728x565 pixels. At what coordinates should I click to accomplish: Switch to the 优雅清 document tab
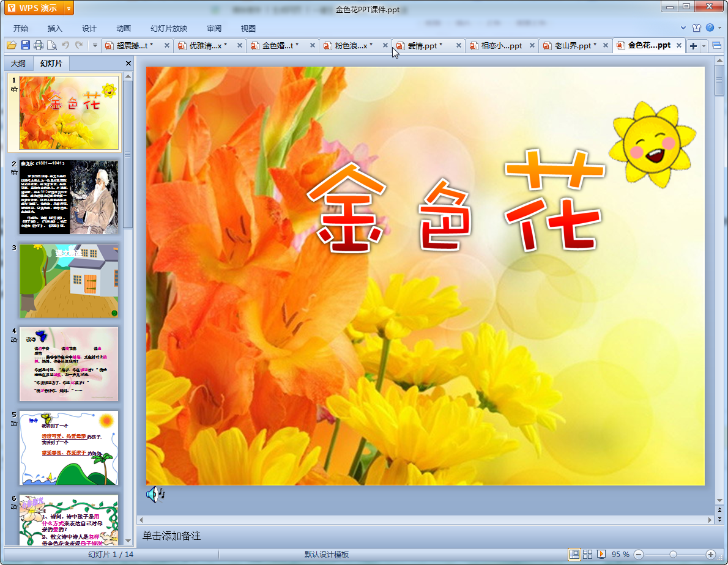(207, 45)
